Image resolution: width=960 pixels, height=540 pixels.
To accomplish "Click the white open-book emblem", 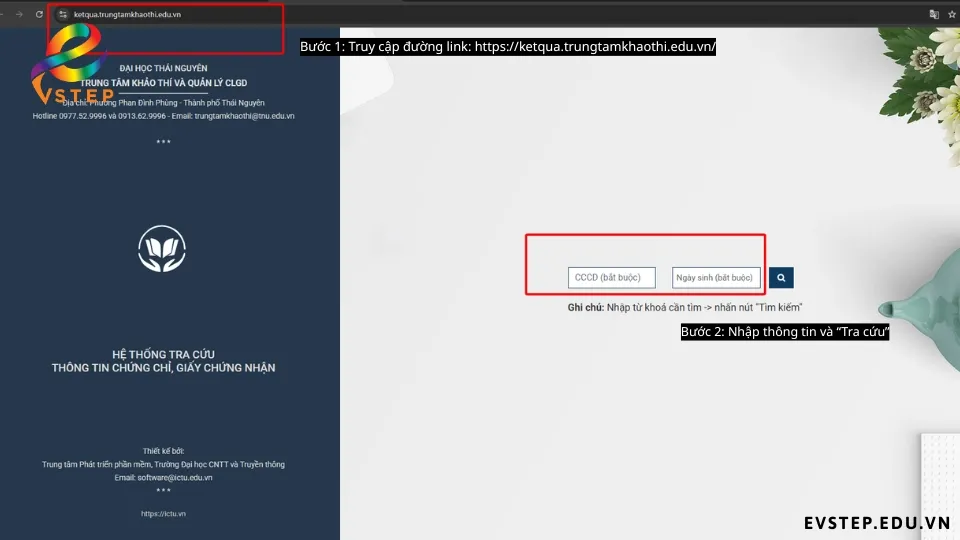I will click(162, 249).
